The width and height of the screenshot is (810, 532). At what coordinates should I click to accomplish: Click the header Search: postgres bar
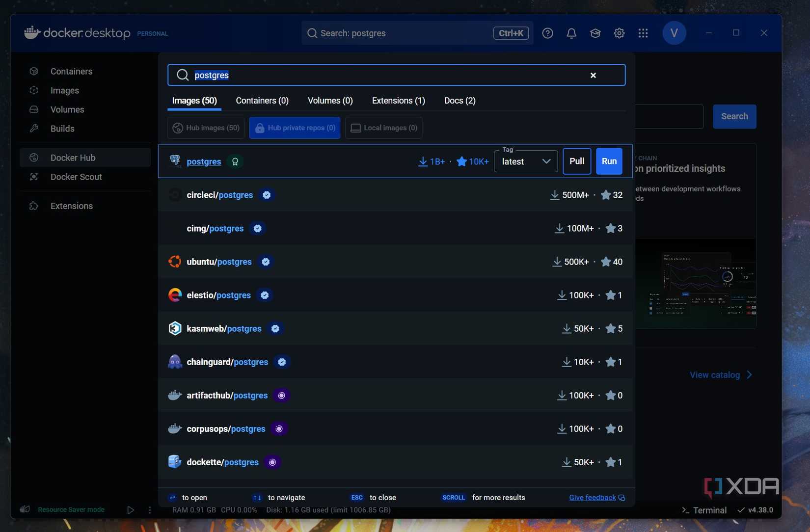(417, 33)
